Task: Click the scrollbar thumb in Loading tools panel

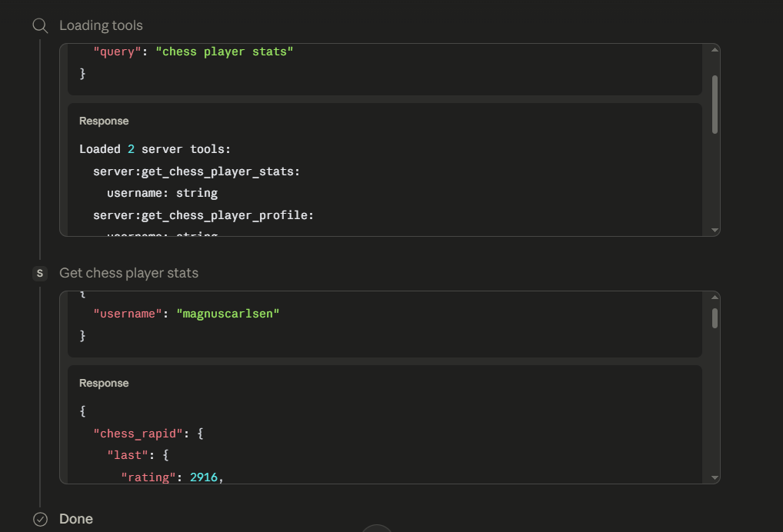Action: click(715, 105)
